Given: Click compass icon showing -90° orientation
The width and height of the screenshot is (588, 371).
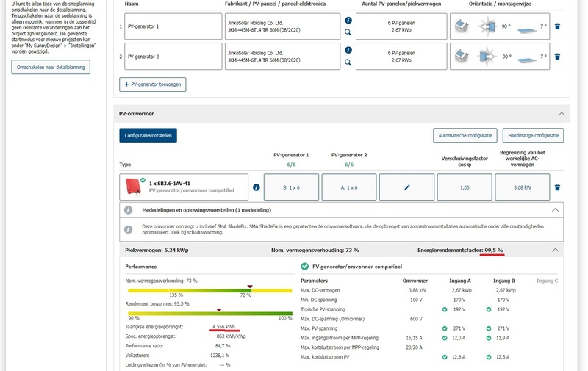Looking at the screenshot, I should click(x=487, y=57).
